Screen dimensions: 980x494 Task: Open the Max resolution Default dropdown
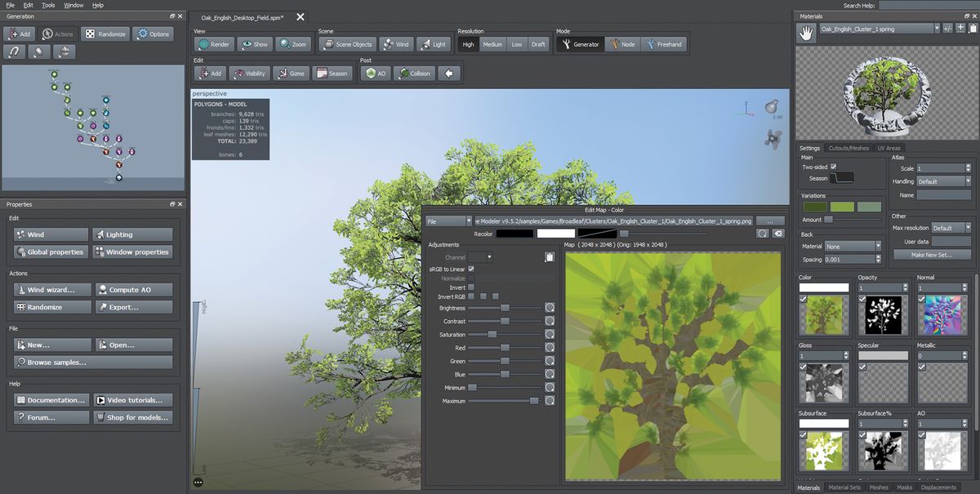point(951,228)
